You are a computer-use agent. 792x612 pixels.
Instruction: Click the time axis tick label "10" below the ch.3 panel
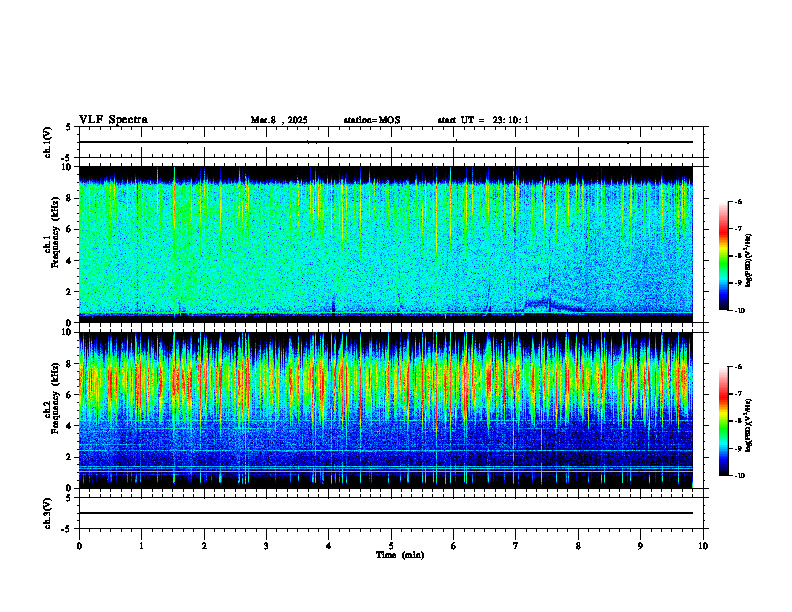[703, 546]
